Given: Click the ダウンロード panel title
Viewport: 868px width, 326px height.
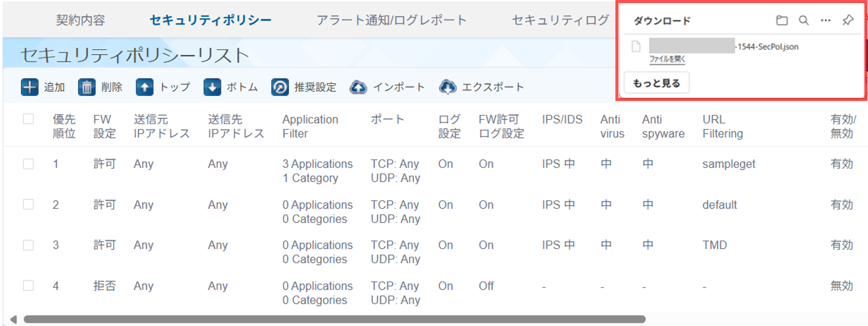Looking at the screenshot, I should click(662, 21).
